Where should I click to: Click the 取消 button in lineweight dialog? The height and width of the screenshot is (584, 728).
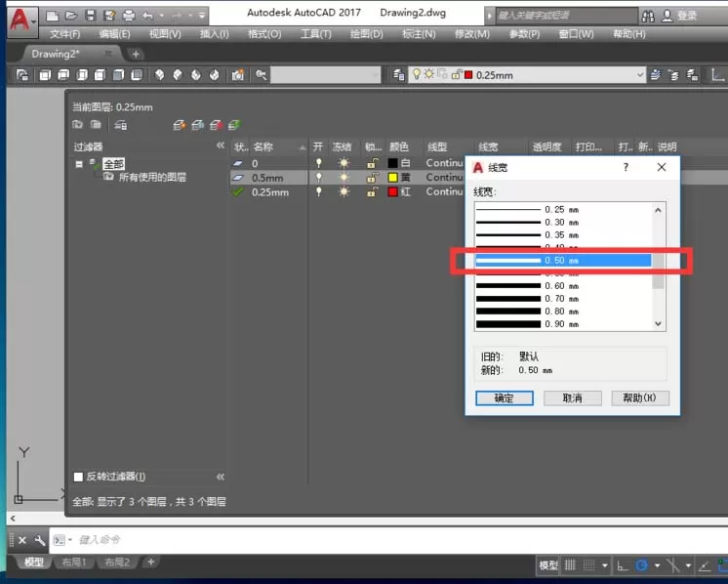pos(573,398)
